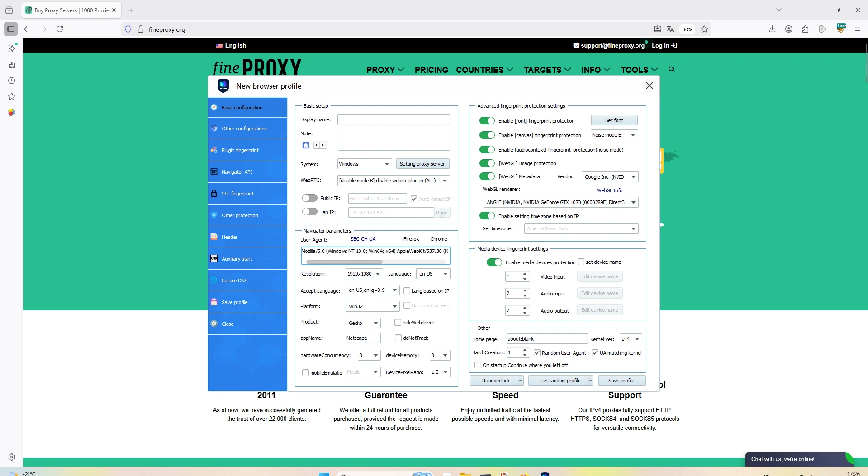The height and width of the screenshot is (476, 868).
Task: Click the Auxiliary start CMD icon
Action: (214, 258)
